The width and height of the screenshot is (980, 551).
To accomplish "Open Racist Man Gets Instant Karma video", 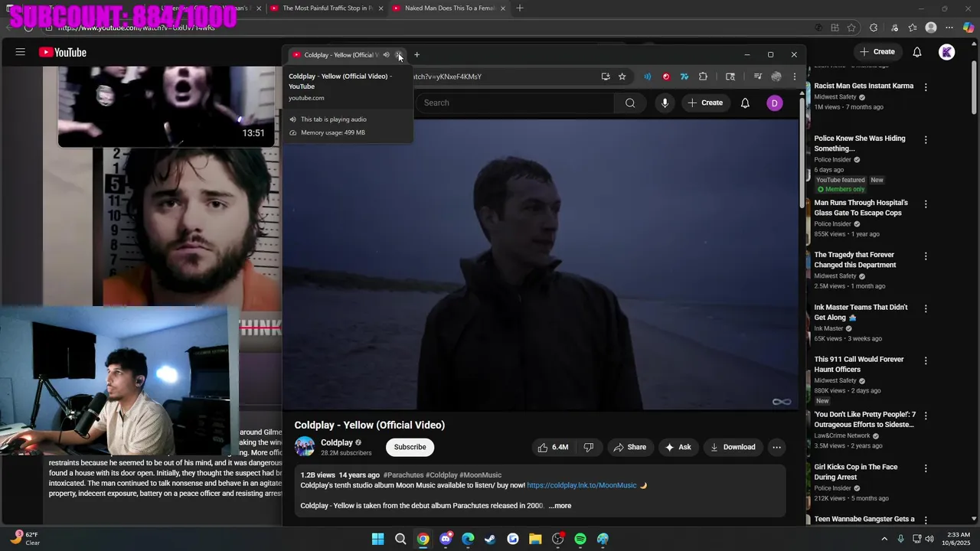I will [864, 86].
